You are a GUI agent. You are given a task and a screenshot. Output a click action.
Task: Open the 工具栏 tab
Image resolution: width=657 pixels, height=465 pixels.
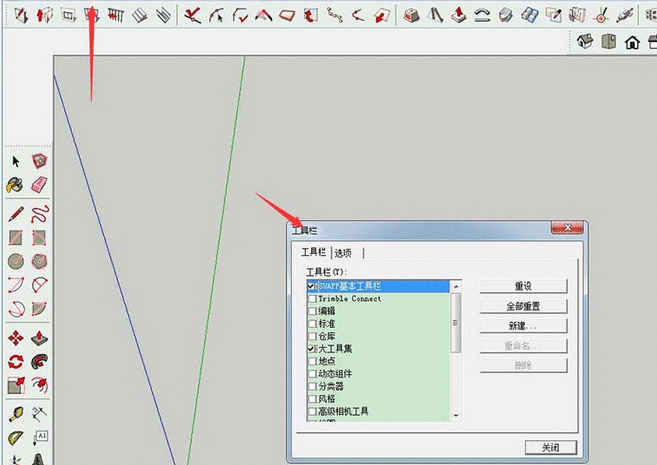314,253
